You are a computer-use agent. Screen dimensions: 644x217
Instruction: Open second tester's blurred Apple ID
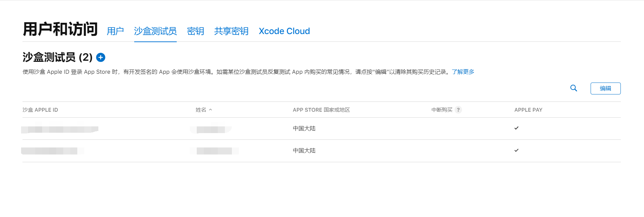point(53,151)
